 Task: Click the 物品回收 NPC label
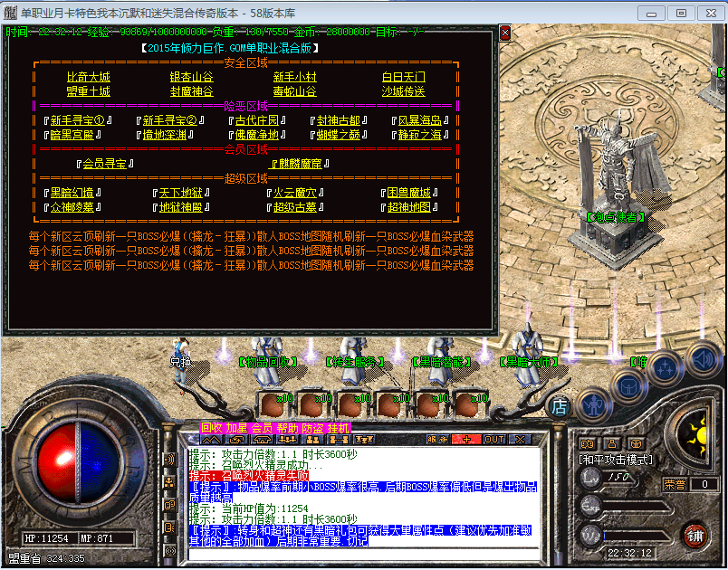pos(267,361)
